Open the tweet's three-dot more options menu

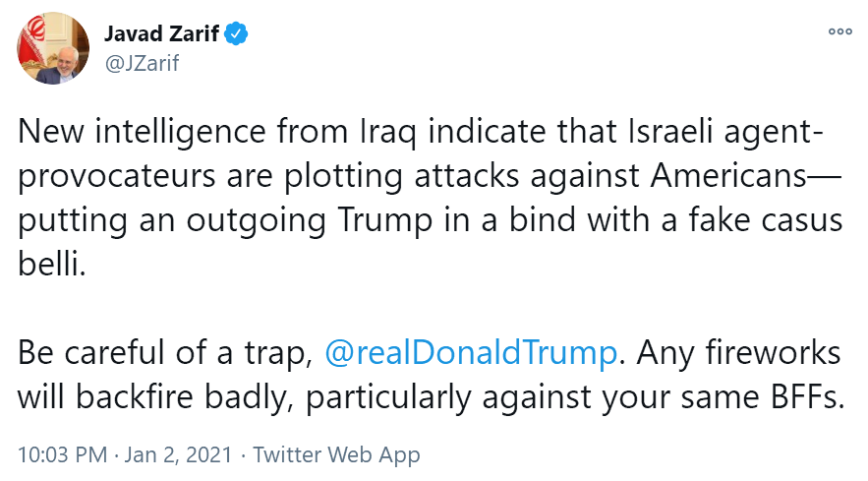click(839, 30)
